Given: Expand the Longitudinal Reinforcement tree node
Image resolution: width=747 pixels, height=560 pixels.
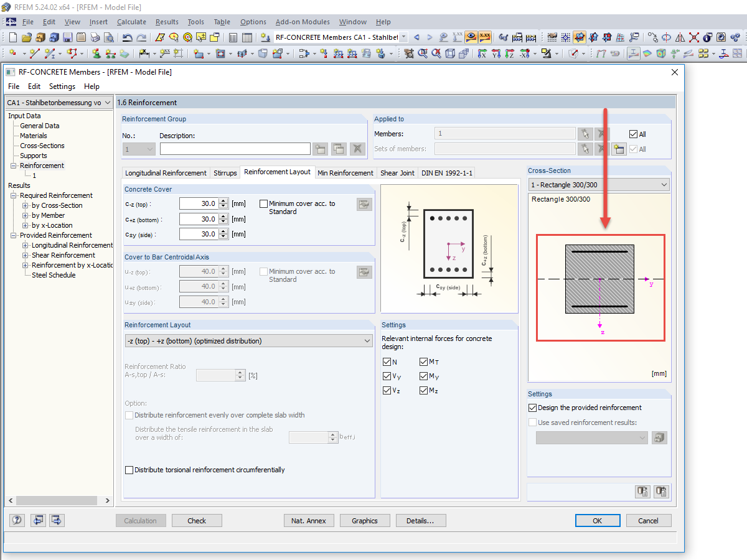Looking at the screenshot, I should [x=26, y=245].
